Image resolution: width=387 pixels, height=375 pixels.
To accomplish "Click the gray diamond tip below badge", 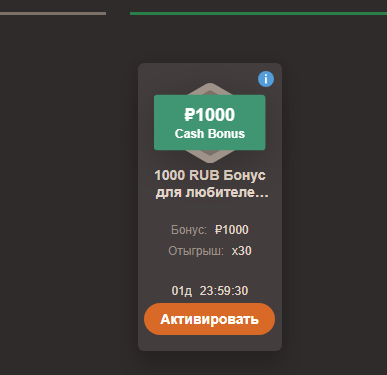I will pyautogui.click(x=210, y=156).
